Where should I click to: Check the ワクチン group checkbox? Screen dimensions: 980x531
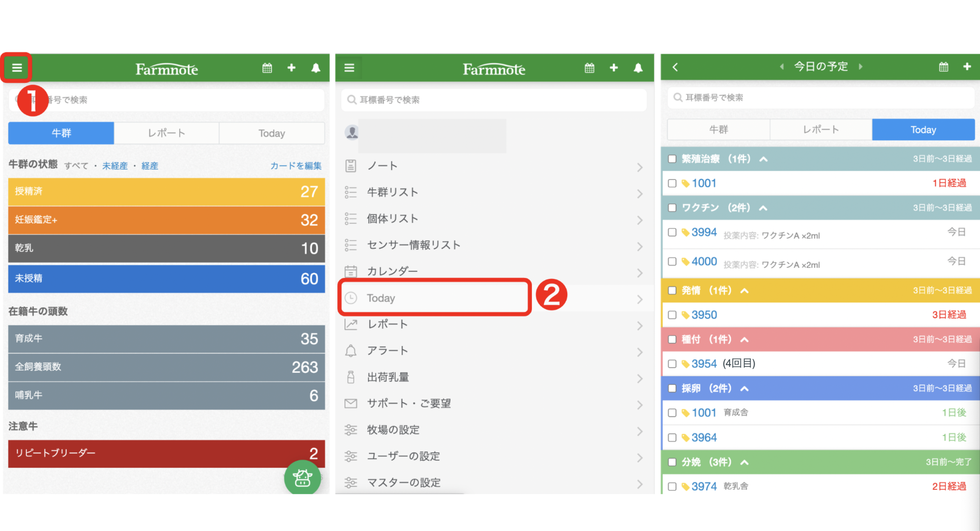pos(672,208)
